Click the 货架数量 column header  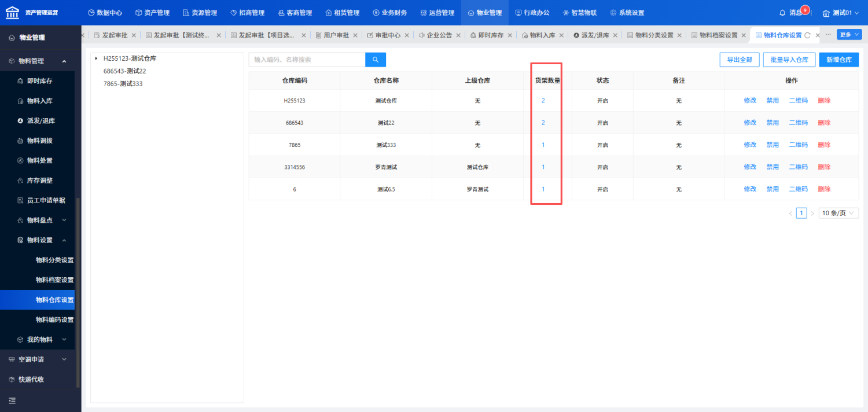pyautogui.click(x=547, y=80)
